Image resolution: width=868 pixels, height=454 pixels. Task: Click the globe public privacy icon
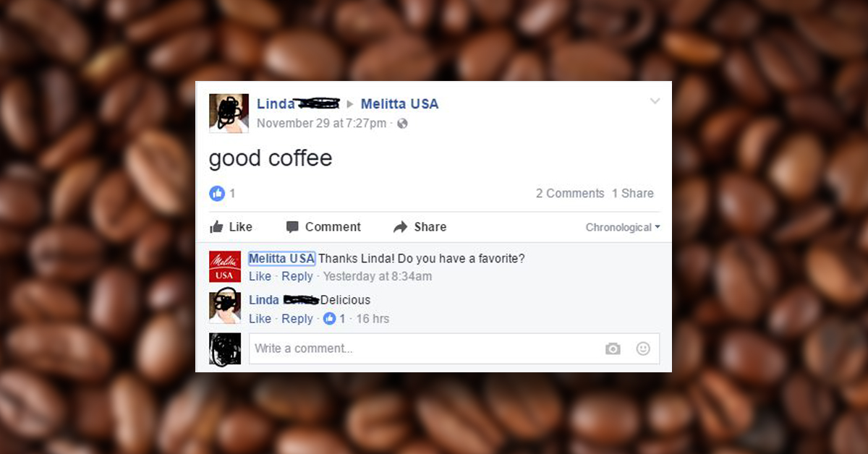403,124
